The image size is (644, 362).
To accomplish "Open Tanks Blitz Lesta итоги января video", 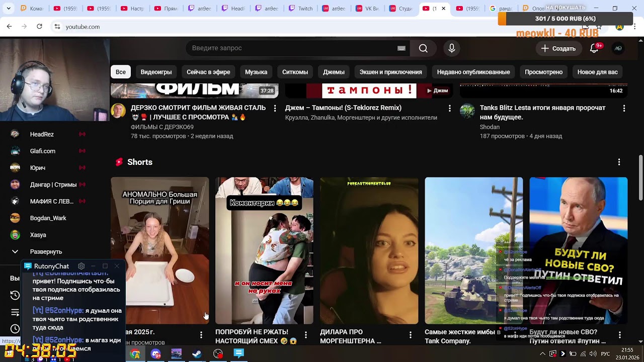I will pyautogui.click(x=542, y=112).
